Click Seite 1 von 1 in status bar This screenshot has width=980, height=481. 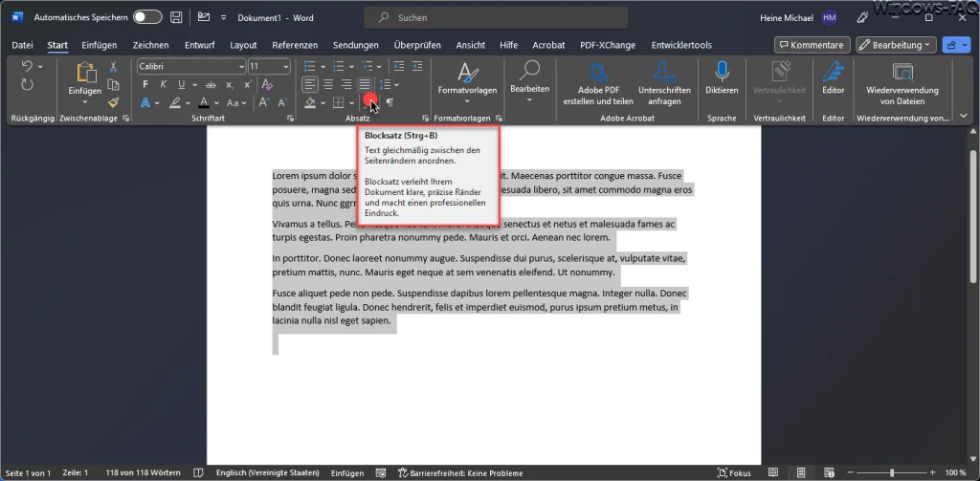tap(28, 473)
